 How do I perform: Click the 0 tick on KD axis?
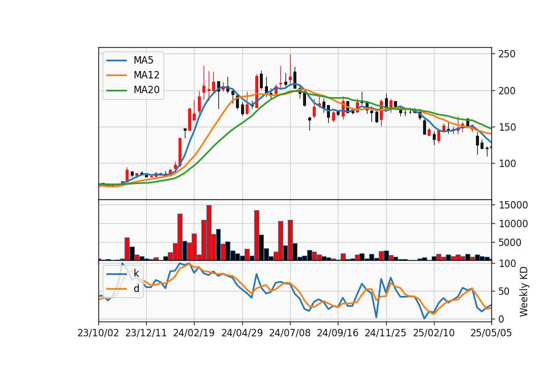pyautogui.click(x=501, y=319)
